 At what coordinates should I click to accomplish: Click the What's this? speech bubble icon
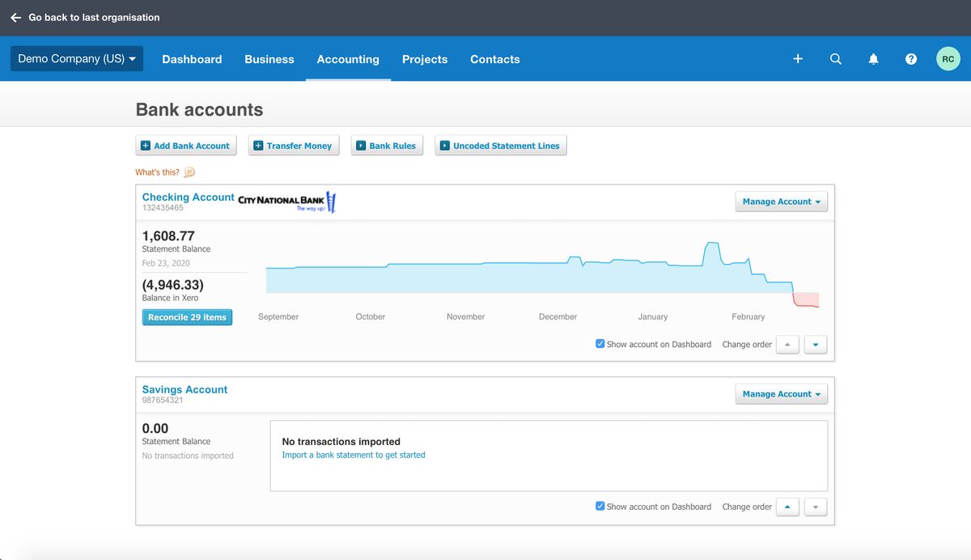tap(188, 172)
